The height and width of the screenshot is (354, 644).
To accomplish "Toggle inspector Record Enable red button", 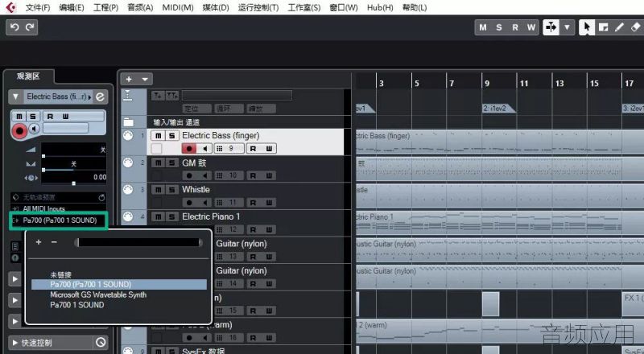I will pyautogui.click(x=19, y=131).
